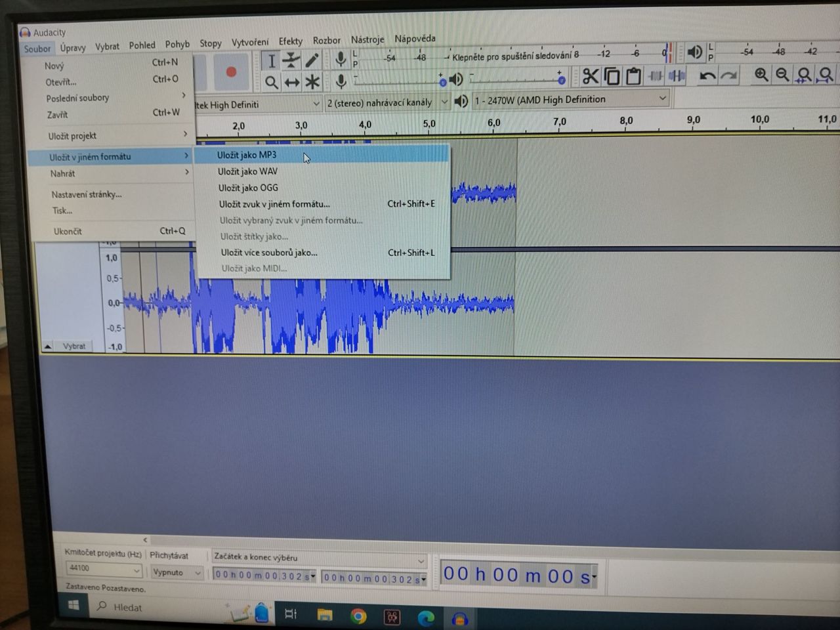Click Nový in the Soubor menu
840x630 pixels.
[x=109, y=64]
